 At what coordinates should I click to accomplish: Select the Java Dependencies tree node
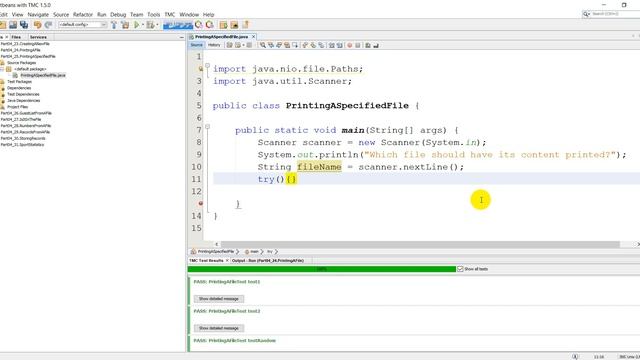click(23, 100)
